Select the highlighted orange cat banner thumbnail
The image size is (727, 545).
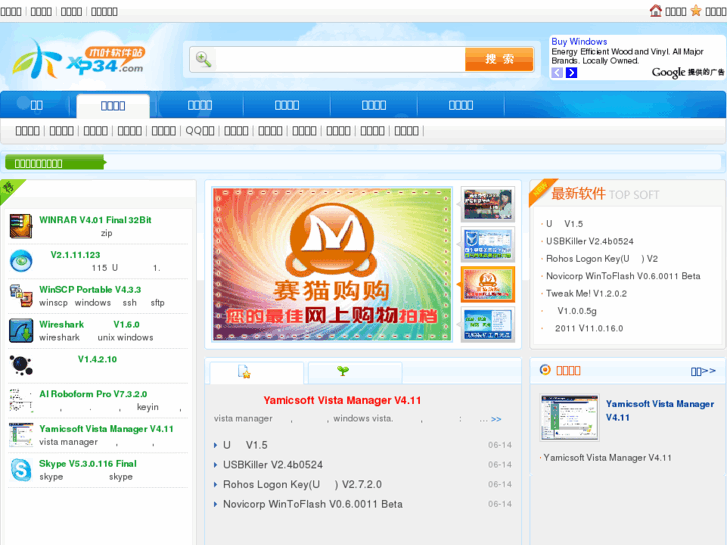(x=488, y=284)
